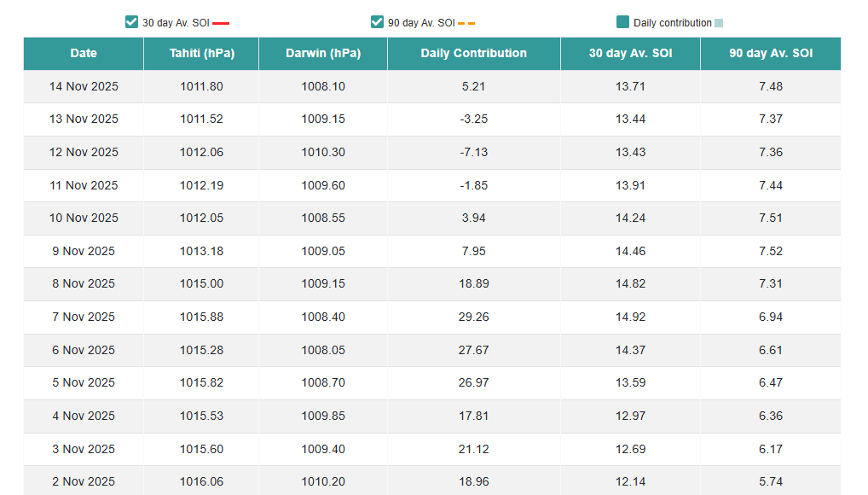Viewport: 868px width, 495px height.
Task: Select Darwin value 1010.30
Action: [x=323, y=152]
